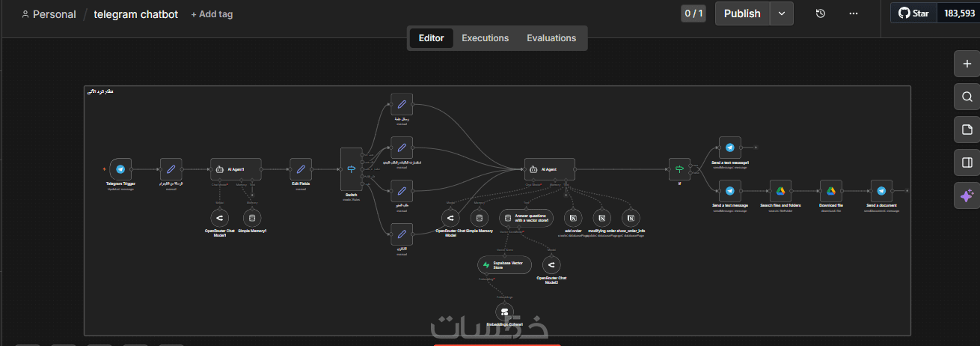Expand the Publish dropdown arrow
This screenshot has height=346, width=980.
(782, 13)
